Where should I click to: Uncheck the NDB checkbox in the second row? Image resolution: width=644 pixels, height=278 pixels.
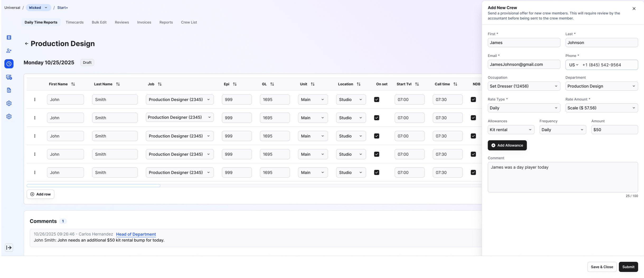tap(473, 118)
